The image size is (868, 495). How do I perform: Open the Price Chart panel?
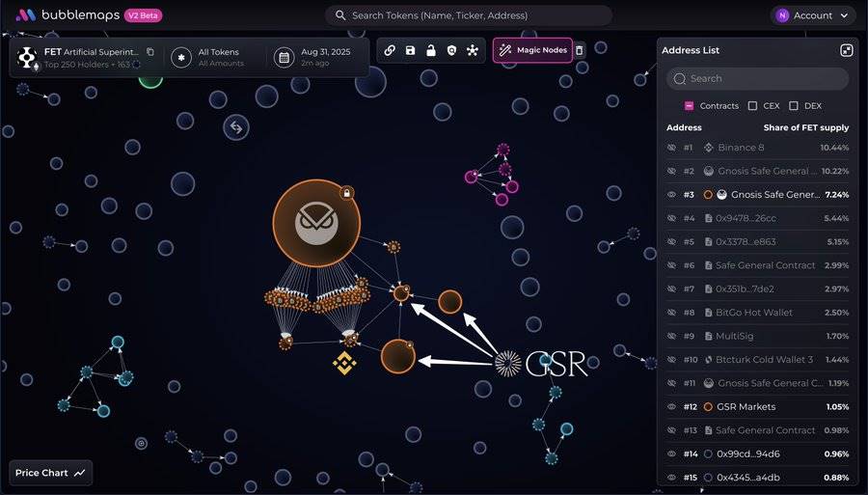pyautogui.click(x=51, y=473)
